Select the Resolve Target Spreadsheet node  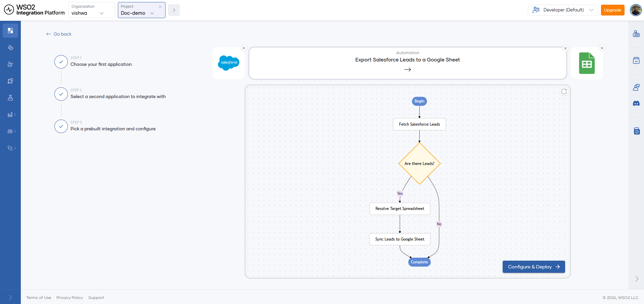click(x=400, y=209)
